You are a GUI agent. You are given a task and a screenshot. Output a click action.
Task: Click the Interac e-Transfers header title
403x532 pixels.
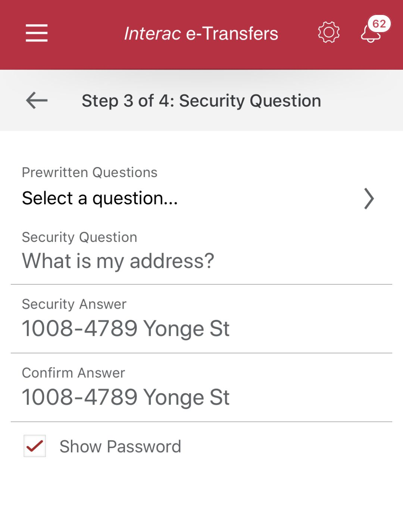(201, 34)
